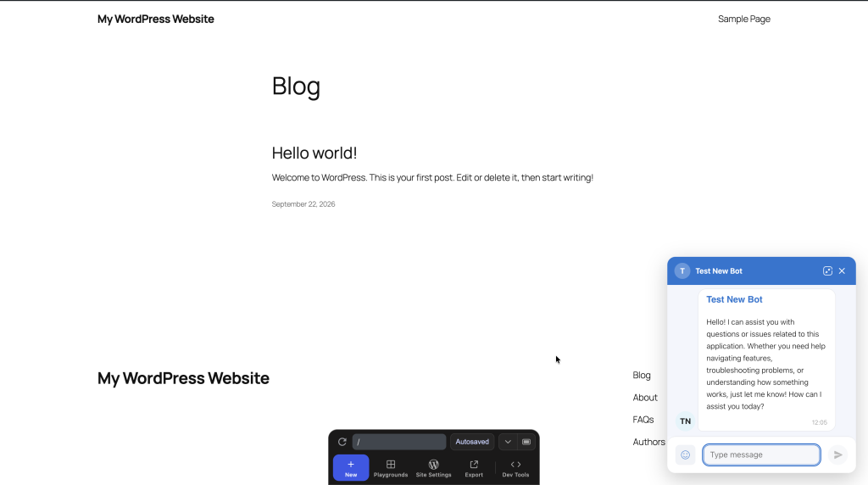Click the Autosaved status button
This screenshot has height=485, width=868.
coord(472,442)
